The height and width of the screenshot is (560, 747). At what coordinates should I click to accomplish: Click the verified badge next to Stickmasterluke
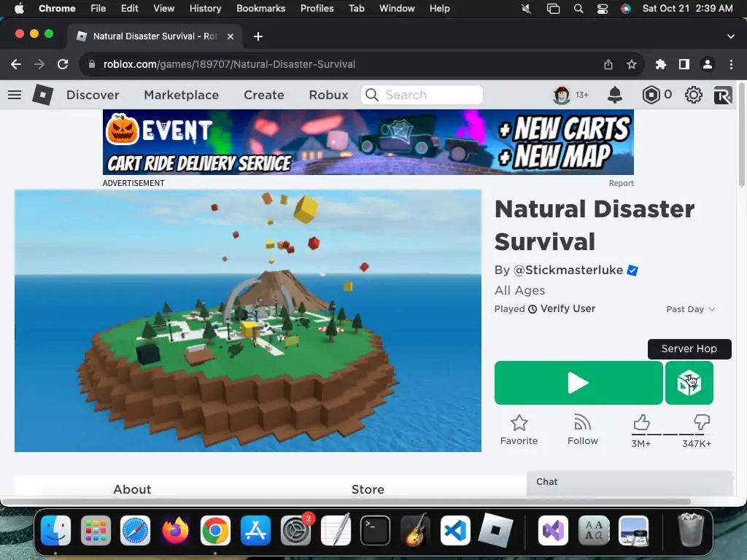point(632,271)
